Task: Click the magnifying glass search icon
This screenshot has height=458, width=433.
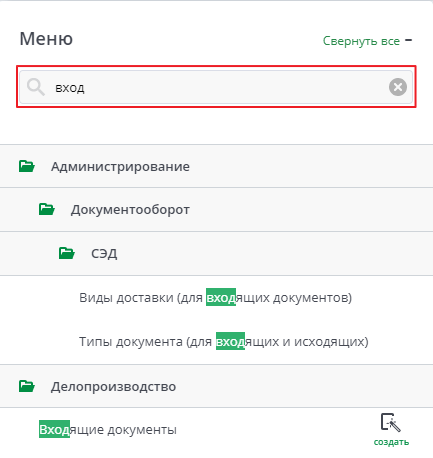Action: point(36,87)
